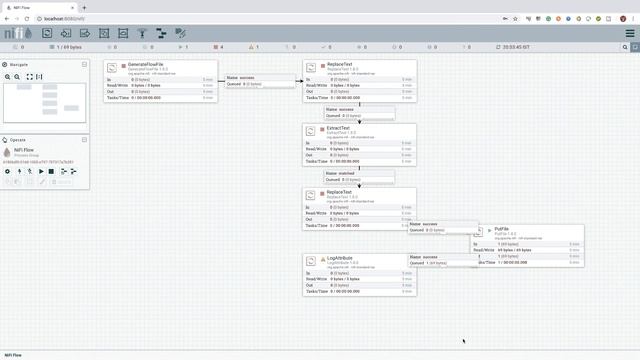Open the NiFi global hamburger menu
640x360 pixels.
(x=630, y=33)
